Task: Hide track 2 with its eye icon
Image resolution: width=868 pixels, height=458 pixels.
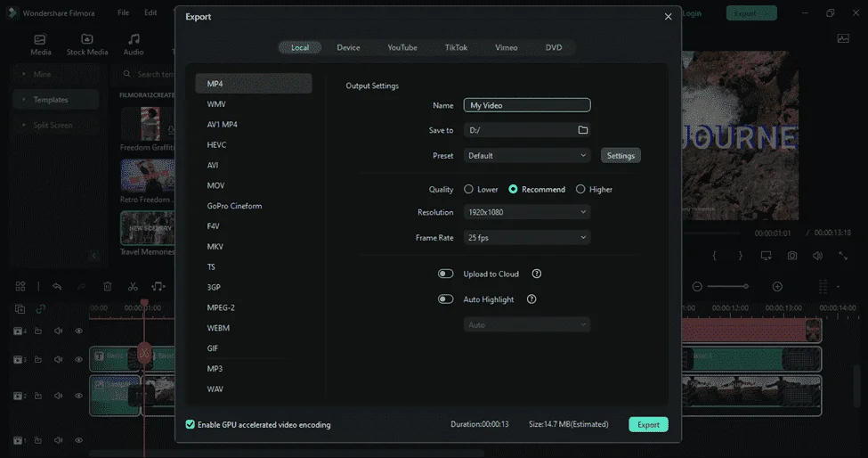Action: click(x=78, y=396)
